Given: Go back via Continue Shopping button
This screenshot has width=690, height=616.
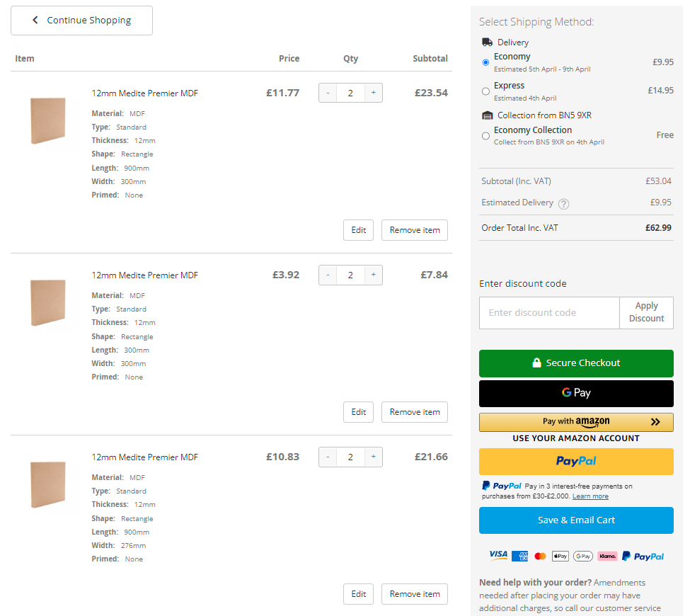Looking at the screenshot, I should click(x=81, y=21).
